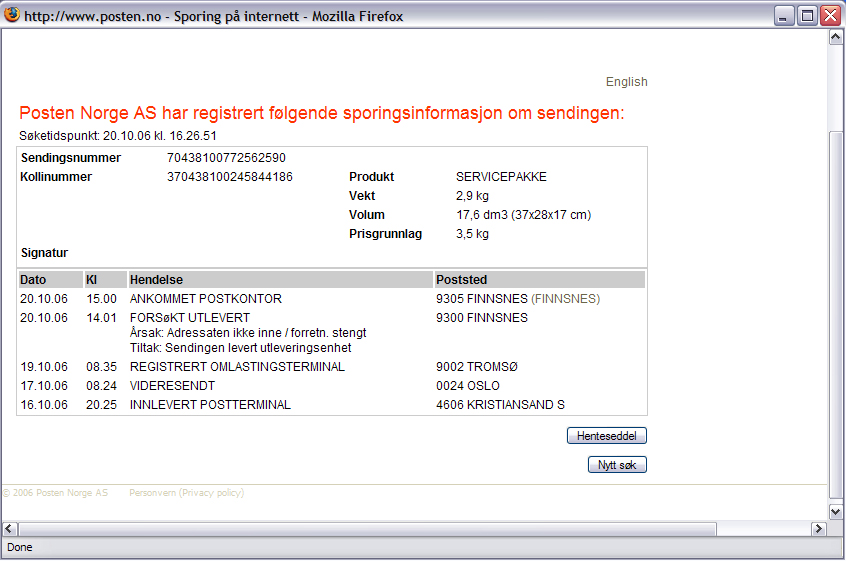Image resolution: width=846 pixels, height=561 pixels.
Task: Click the red Posten Norge AS heading
Action: click(x=322, y=113)
